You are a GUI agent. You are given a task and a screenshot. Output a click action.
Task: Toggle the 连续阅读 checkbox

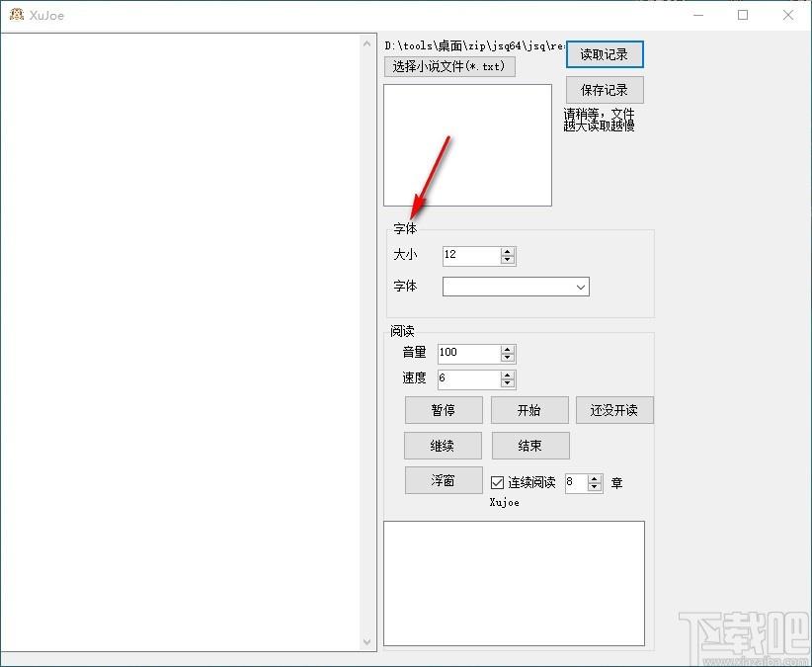click(497, 482)
